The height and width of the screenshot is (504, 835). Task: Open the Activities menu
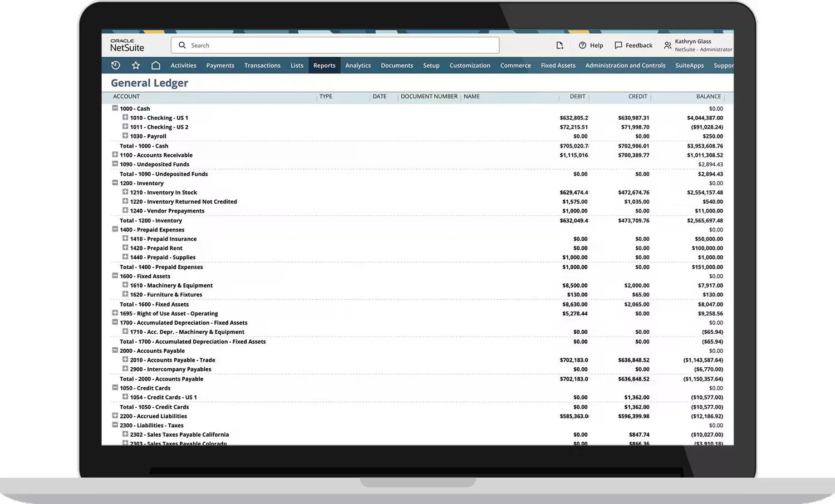pyautogui.click(x=184, y=65)
